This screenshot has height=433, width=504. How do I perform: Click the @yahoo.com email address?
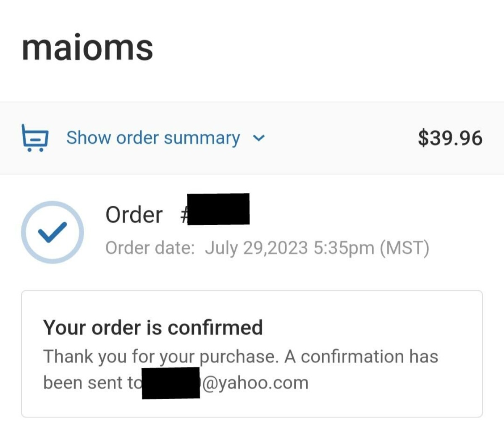point(255,383)
